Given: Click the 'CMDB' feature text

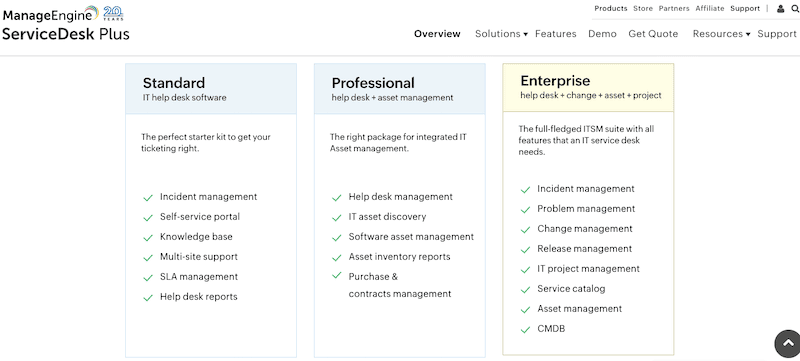Looking at the screenshot, I should (x=551, y=329).
